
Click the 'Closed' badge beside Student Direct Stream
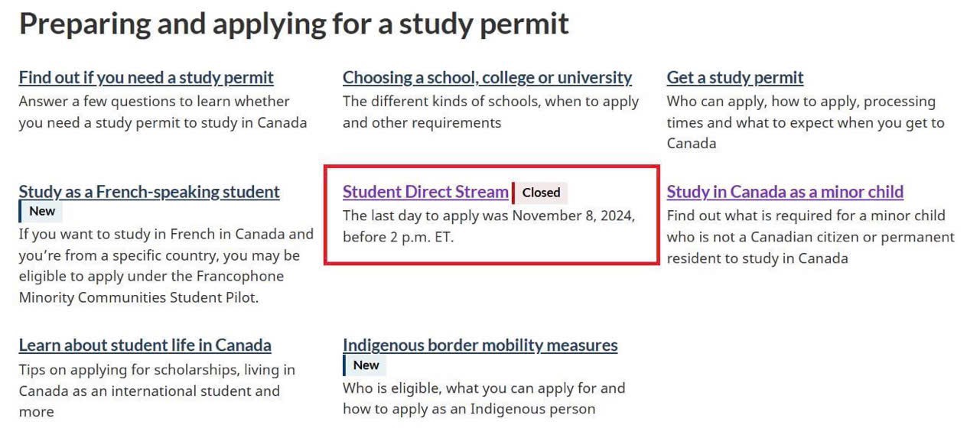coord(541,193)
